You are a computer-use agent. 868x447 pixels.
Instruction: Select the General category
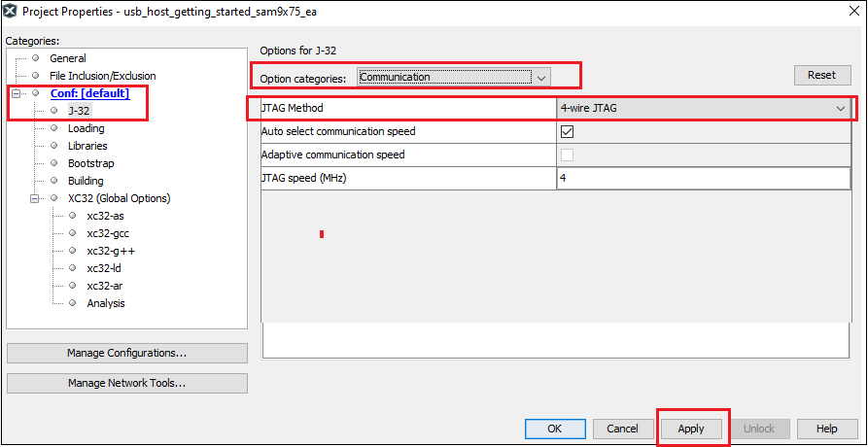tap(67, 58)
